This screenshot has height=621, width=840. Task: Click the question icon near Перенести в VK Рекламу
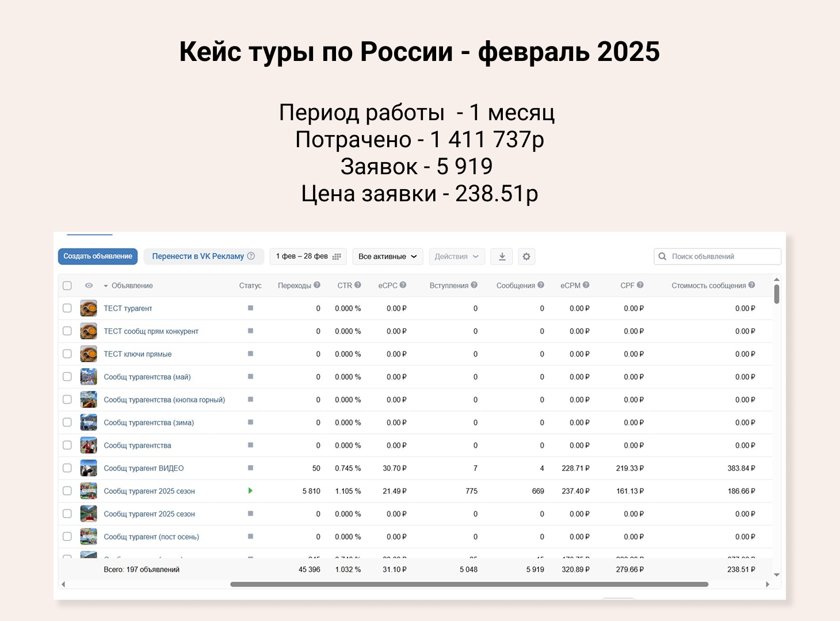tap(251, 256)
